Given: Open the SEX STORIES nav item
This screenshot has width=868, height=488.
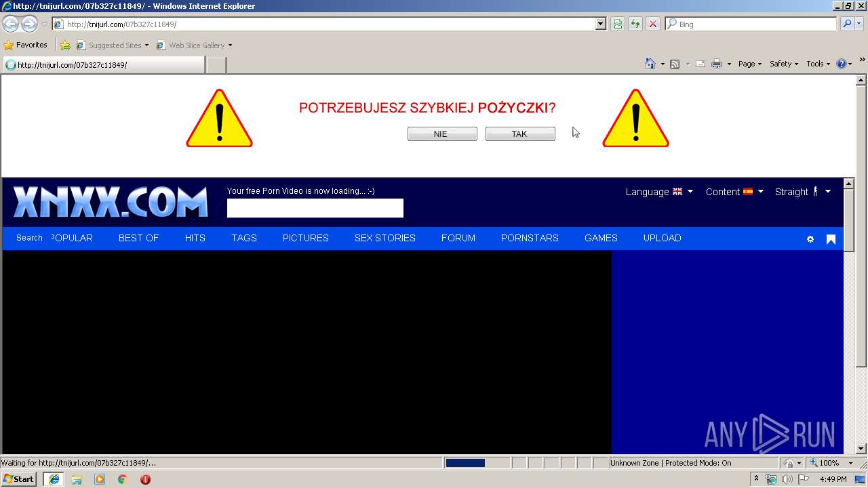Looking at the screenshot, I should click(x=385, y=238).
